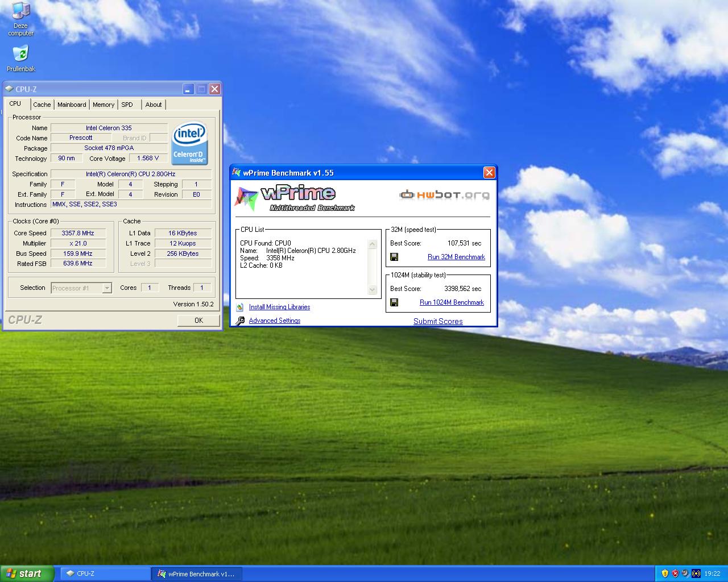Switch to CPU-Z taskbar button
728x582 pixels.
pyautogui.click(x=105, y=574)
